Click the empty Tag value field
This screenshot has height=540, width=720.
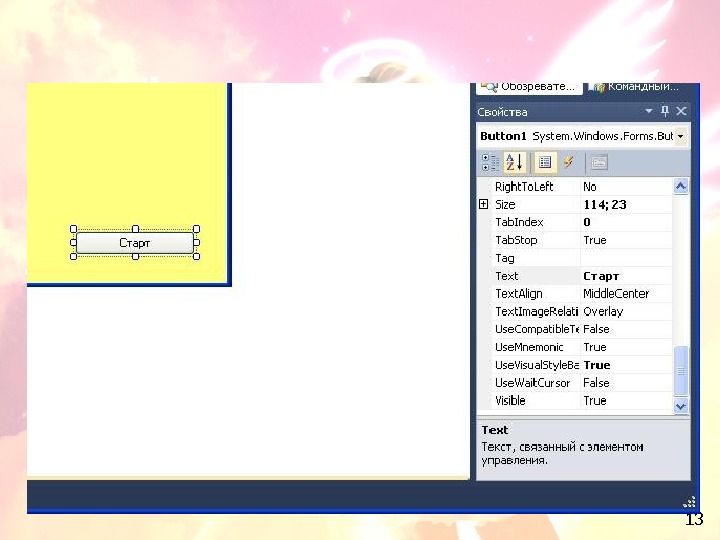point(626,258)
